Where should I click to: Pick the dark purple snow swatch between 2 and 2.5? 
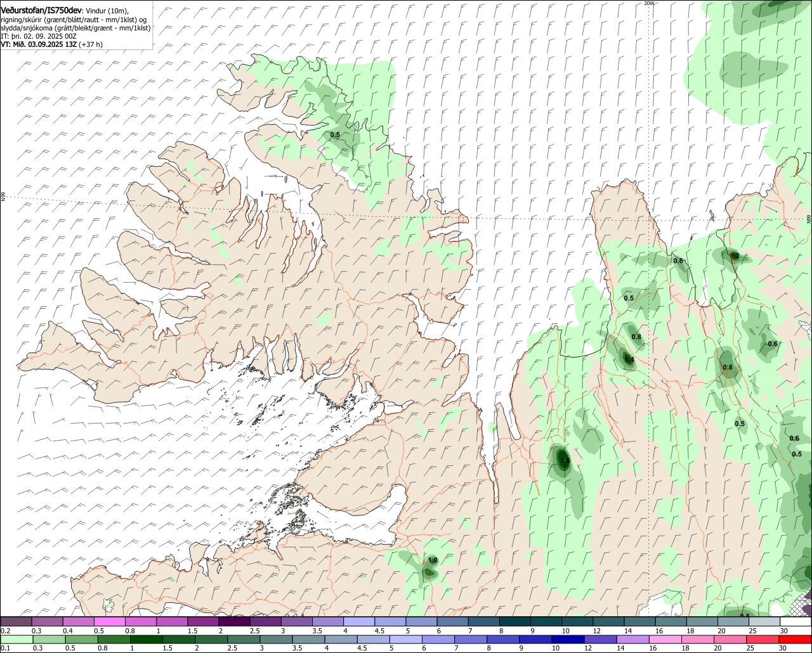pyautogui.click(x=235, y=621)
